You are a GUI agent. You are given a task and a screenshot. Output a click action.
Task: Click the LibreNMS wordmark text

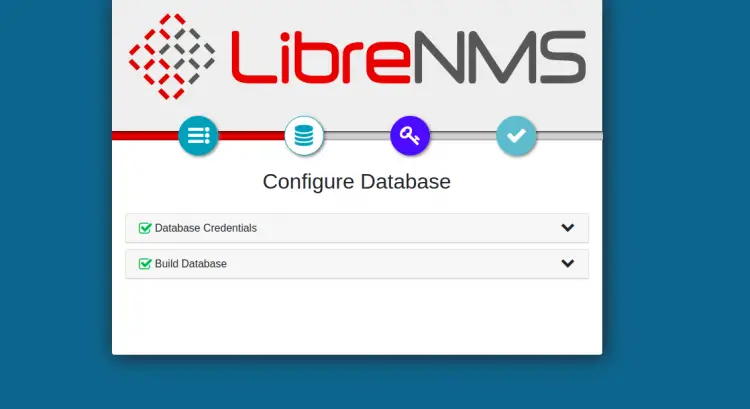[408, 57]
